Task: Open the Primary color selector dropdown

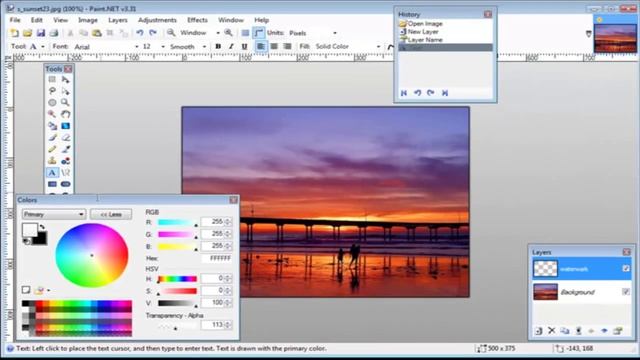Action: (x=53, y=214)
